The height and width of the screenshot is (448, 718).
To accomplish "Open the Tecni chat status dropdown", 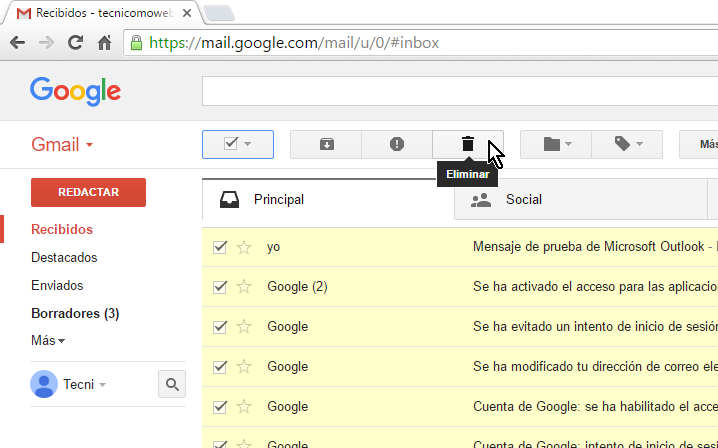I will tap(103, 385).
